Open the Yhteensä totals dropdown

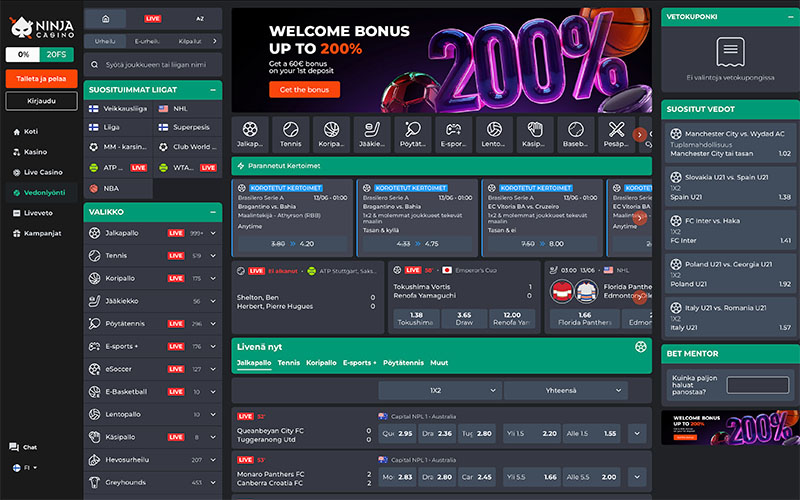pos(565,390)
